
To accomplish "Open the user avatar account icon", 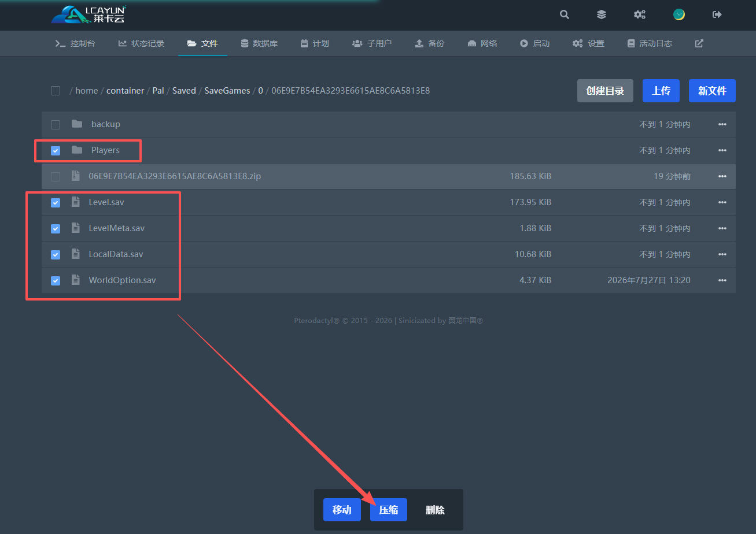I will pyautogui.click(x=679, y=15).
